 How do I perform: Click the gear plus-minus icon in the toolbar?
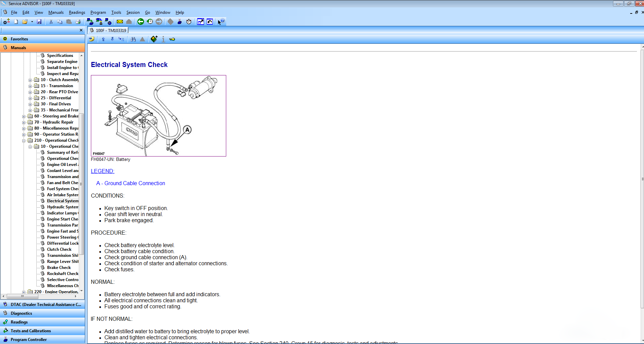tap(6, 22)
